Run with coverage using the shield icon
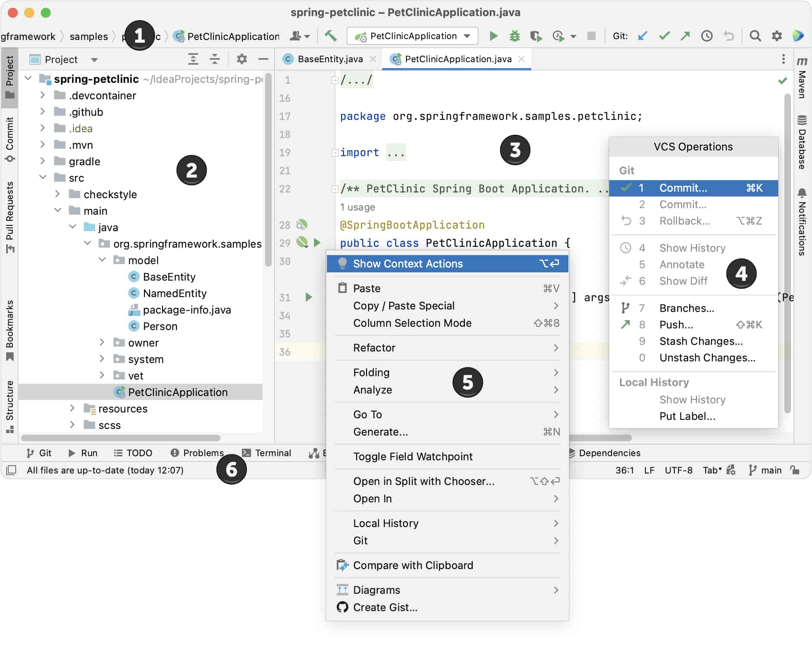 [536, 36]
